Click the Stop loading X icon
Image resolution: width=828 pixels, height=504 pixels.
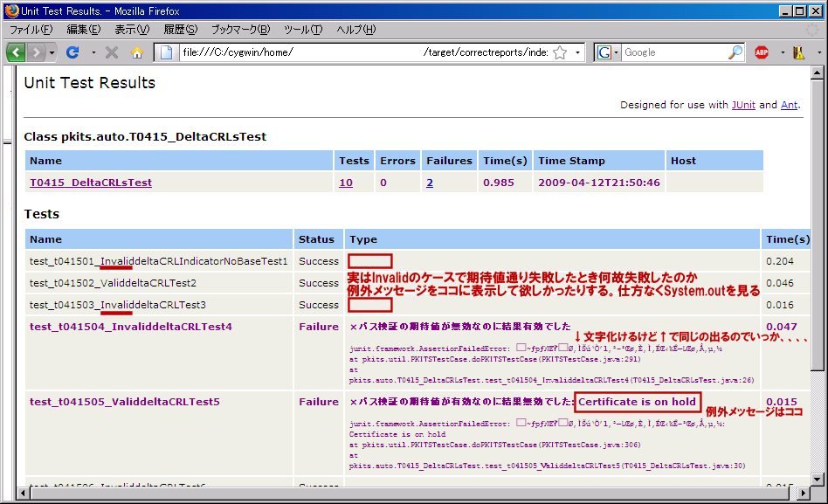coord(112,52)
